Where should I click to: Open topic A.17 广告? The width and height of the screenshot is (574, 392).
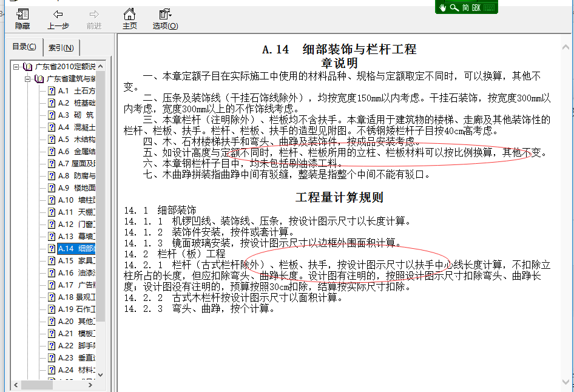click(76, 285)
